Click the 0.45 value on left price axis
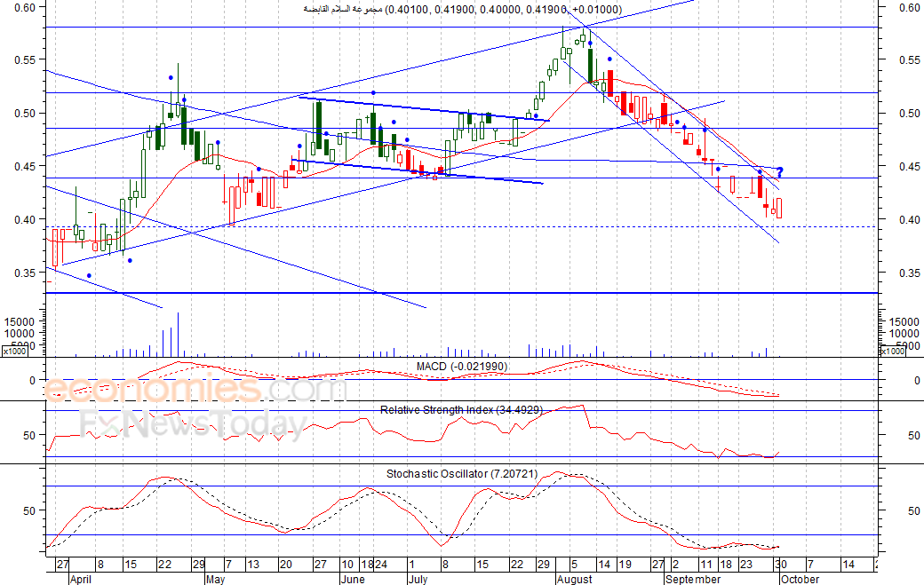Viewport: 924px width, 585px height. pyautogui.click(x=25, y=167)
